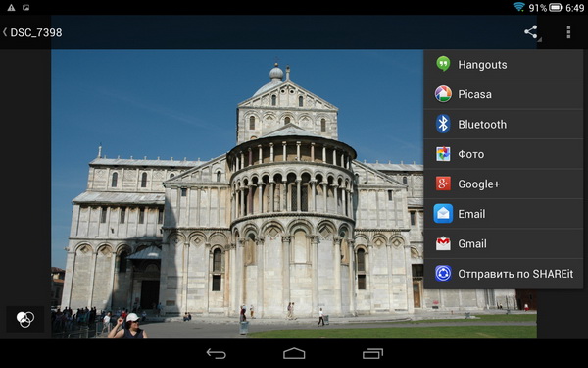Share via Hangouts
This screenshot has width=588, height=368.
click(504, 64)
